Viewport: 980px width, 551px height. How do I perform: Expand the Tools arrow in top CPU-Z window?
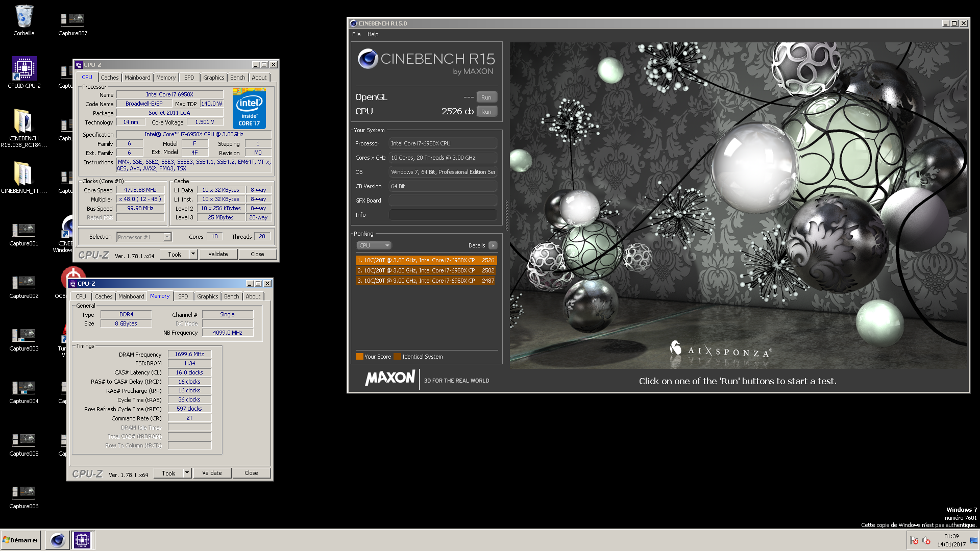(193, 254)
